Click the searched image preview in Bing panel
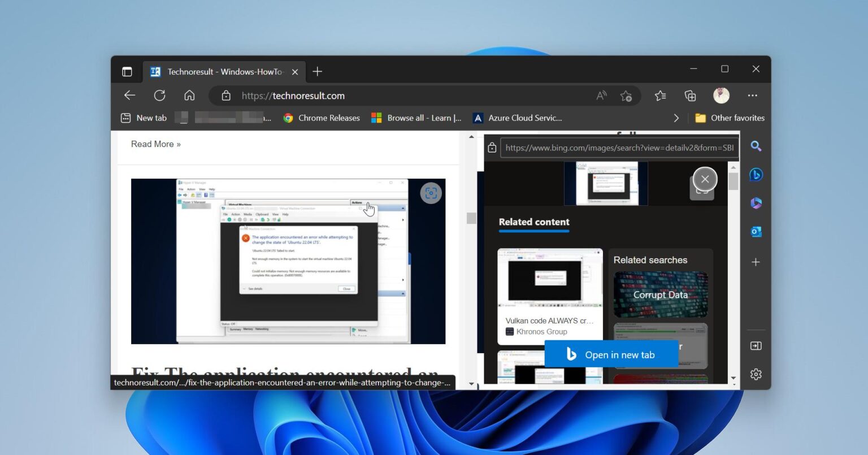The image size is (868, 455). click(606, 183)
